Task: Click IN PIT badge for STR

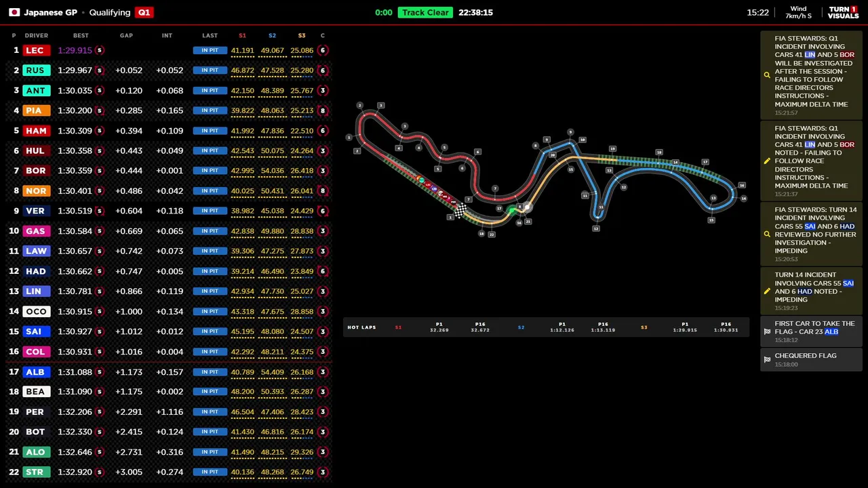Action: 210,472
